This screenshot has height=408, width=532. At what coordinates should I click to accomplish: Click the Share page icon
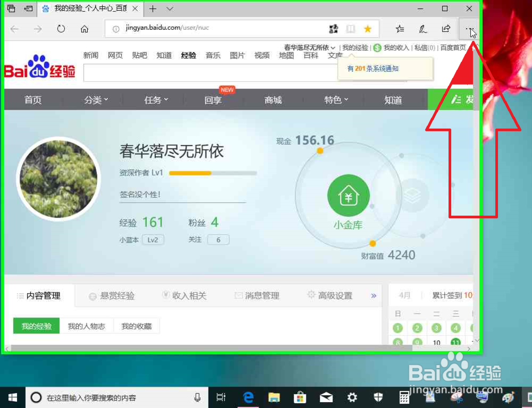coord(446,29)
